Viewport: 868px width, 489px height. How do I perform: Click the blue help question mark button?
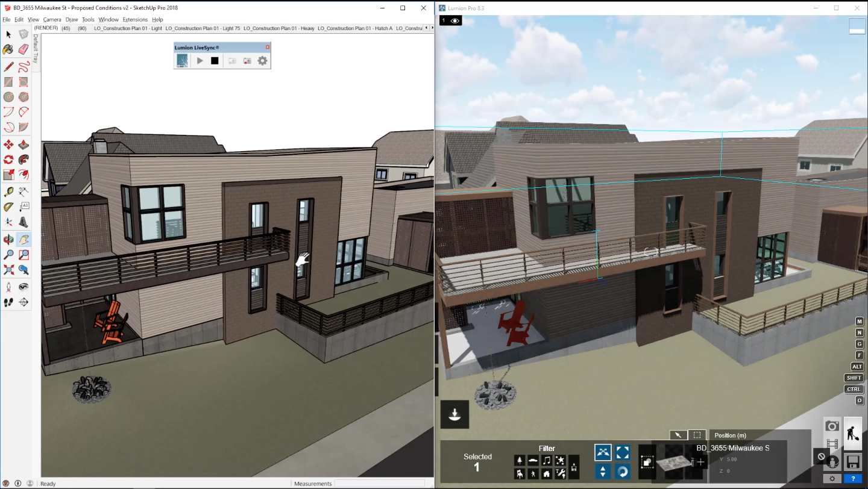[x=852, y=479]
